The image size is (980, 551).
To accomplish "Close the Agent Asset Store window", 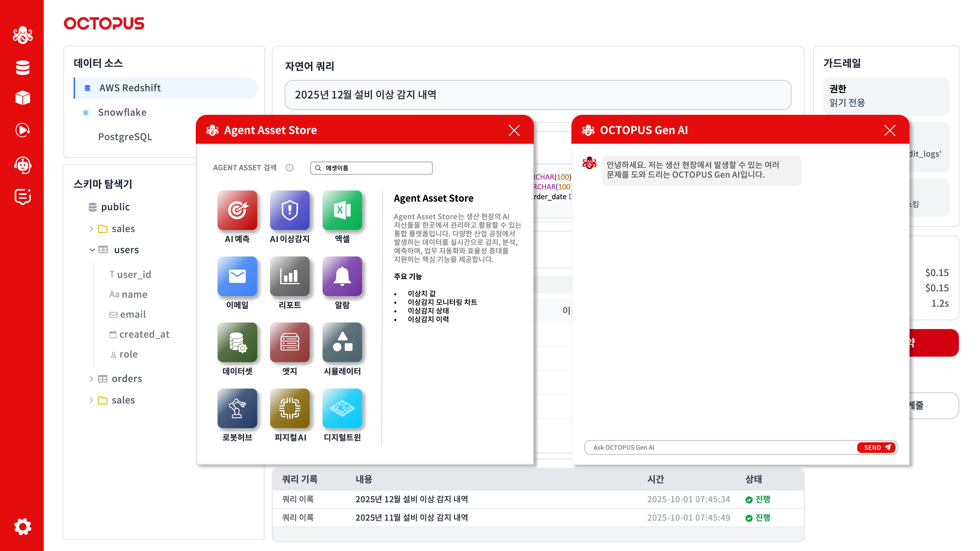I will click(x=514, y=131).
